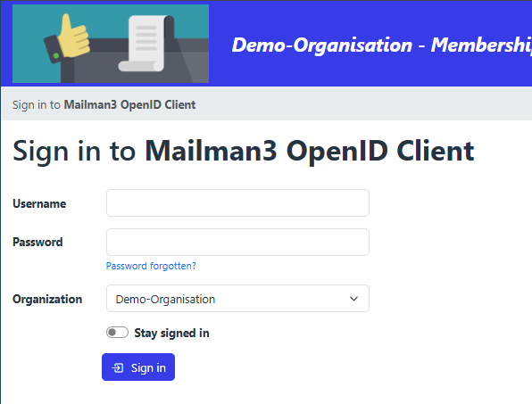532x404 pixels.
Task: Click the Organization field label
Action: 47,299
